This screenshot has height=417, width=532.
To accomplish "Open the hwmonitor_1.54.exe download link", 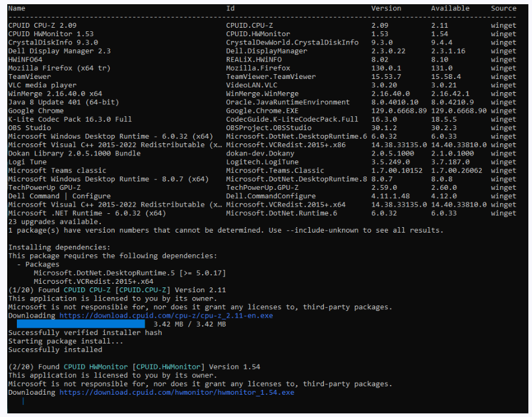I will point(177,392).
